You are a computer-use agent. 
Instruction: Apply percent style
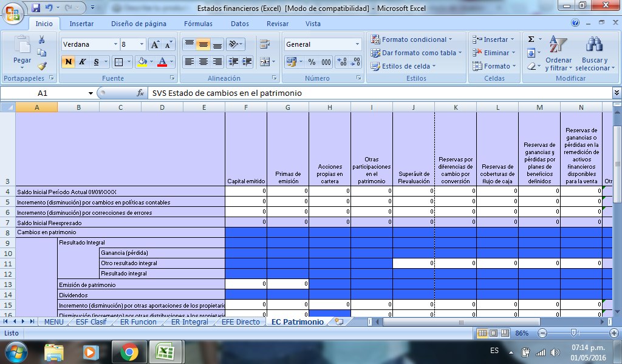[312, 62]
